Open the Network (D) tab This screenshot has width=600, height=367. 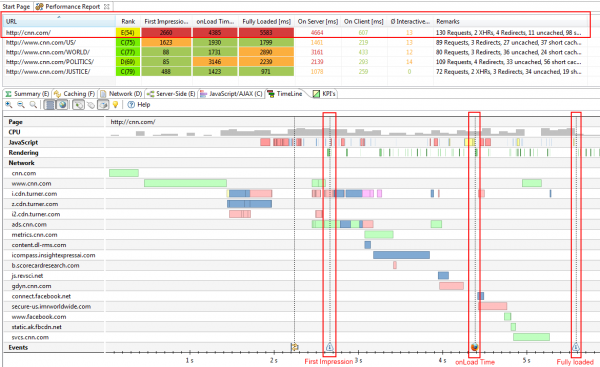[121, 94]
